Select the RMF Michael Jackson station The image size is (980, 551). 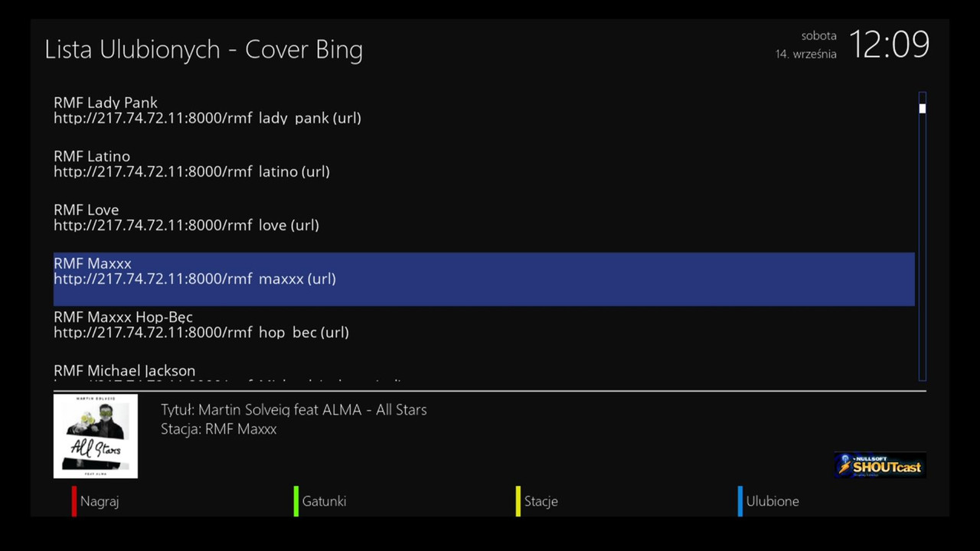484,371
